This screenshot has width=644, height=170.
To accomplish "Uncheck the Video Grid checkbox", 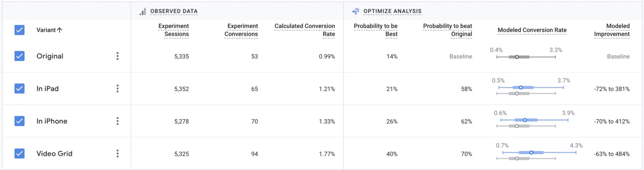I will (19, 154).
